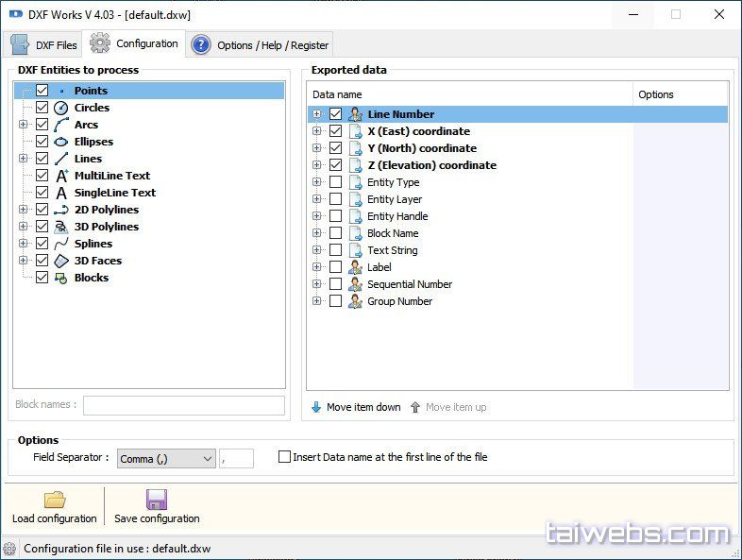Click the Splines curve icon
742x560 pixels.
click(x=60, y=244)
